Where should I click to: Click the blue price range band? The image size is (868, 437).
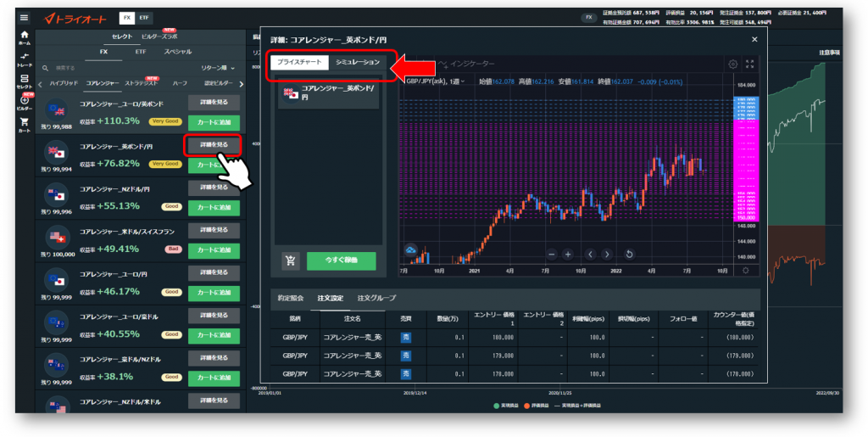click(746, 109)
